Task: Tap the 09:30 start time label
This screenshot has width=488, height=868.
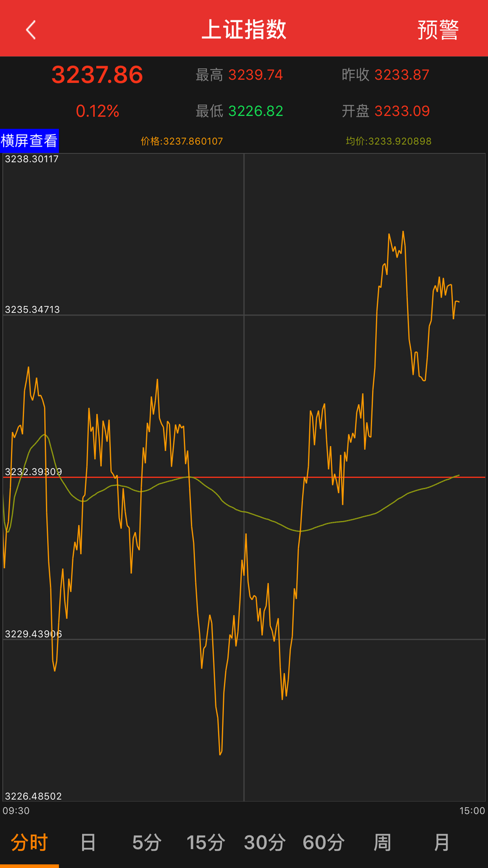Action: pyautogui.click(x=16, y=811)
